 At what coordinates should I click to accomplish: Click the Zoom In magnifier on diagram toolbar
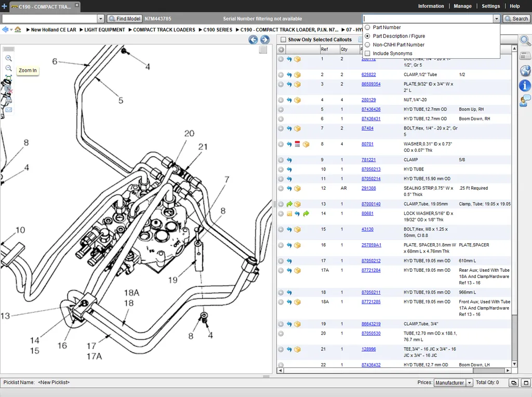(x=8, y=59)
